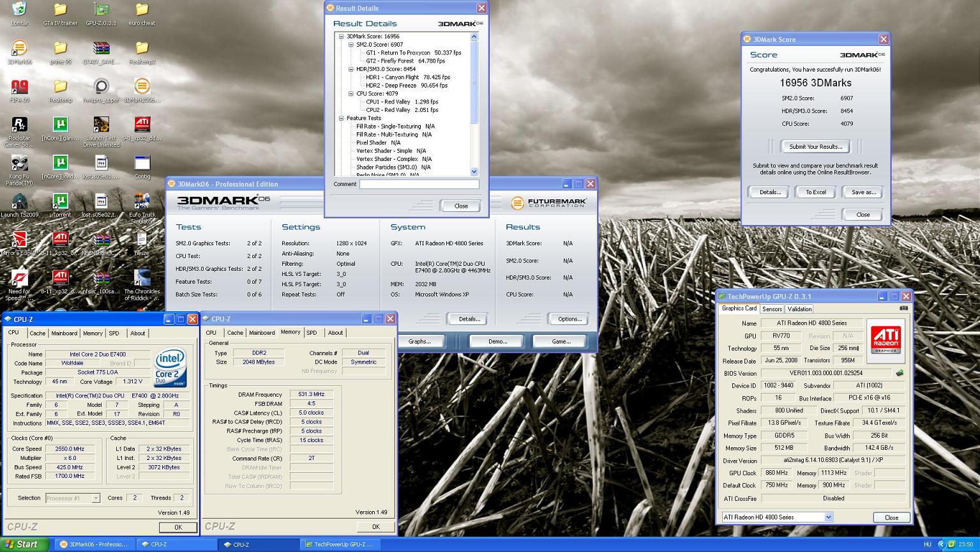Open the About tab in right CPU-Z window
This screenshot has width=980, height=552.
[x=335, y=333]
